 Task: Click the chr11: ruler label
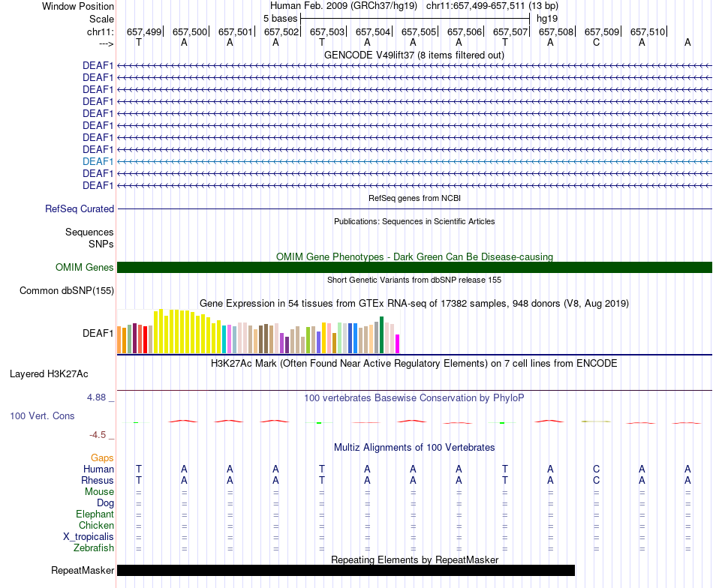click(100, 31)
